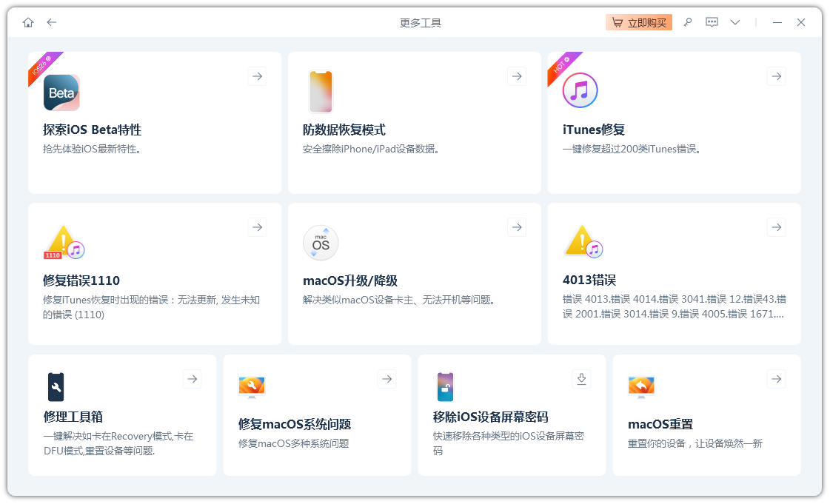Select the macOS重置 title
Viewport: 830px width, 504px height.
[660, 424]
